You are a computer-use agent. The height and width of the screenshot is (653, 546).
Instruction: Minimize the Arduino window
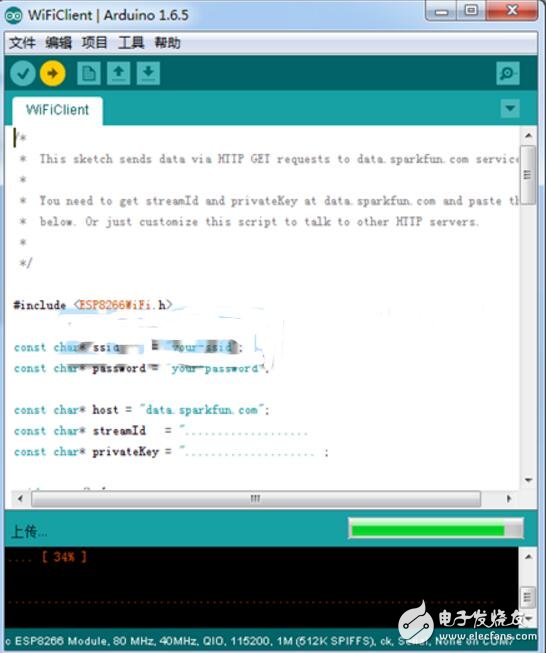point(441,10)
